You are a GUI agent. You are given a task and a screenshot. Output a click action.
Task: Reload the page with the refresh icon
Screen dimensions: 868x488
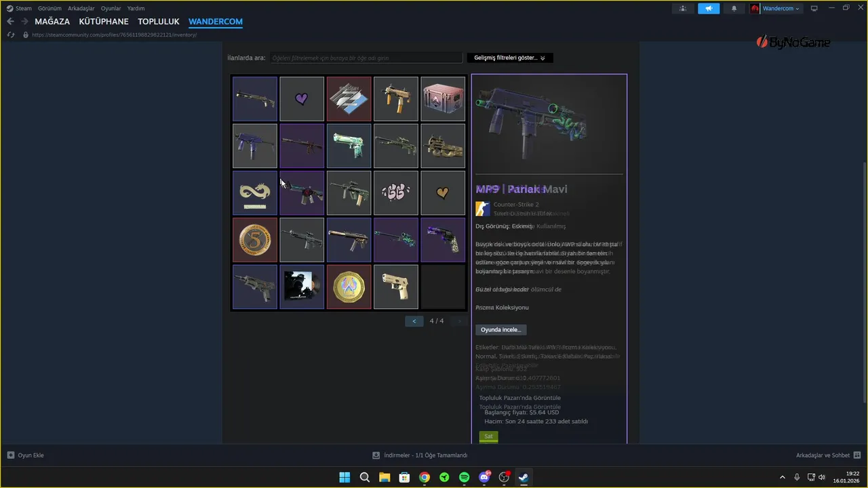11,35
